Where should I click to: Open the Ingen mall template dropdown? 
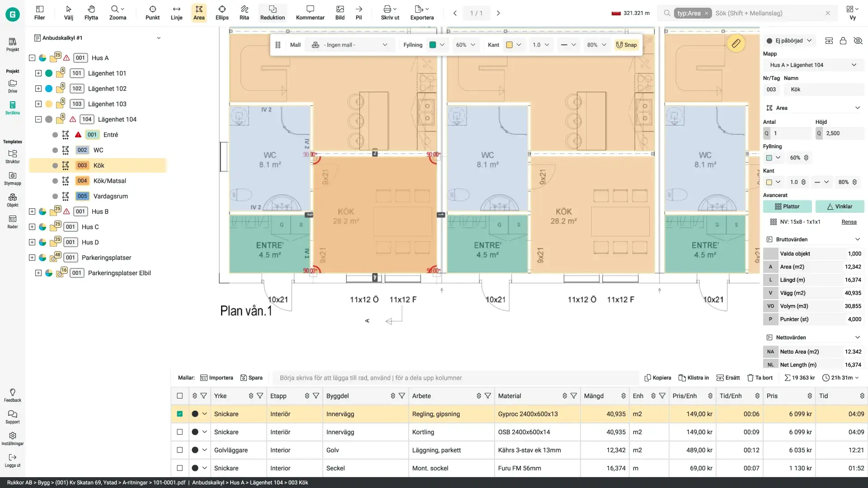(350, 45)
